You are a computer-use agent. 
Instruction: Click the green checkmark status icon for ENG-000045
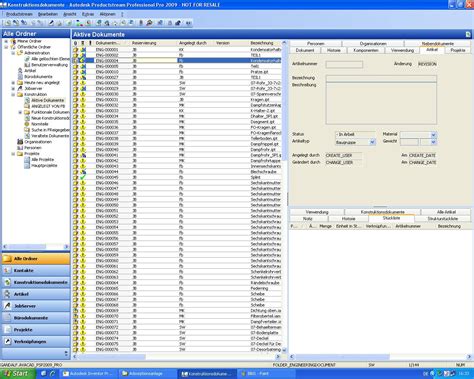tap(83, 177)
